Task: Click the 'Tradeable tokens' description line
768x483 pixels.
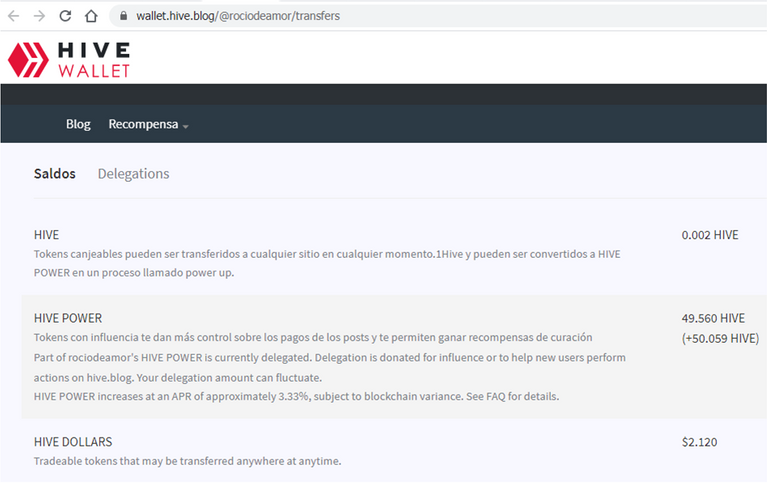Action: tap(188, 461)
